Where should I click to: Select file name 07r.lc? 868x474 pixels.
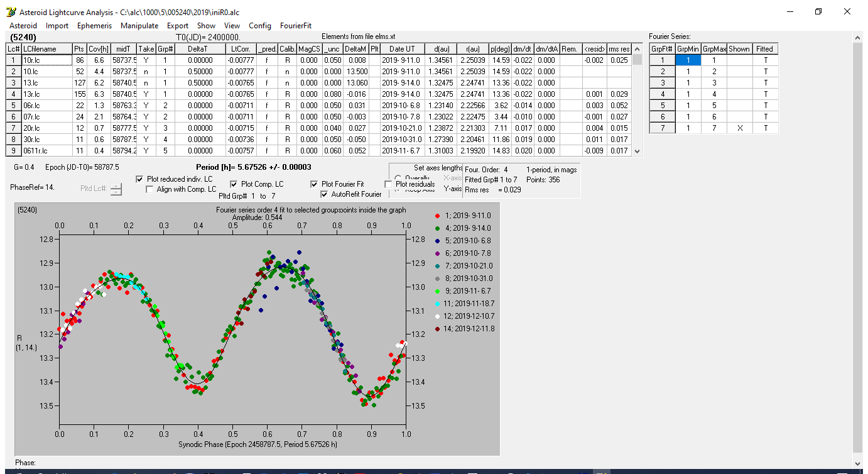[x=46, y=116]
